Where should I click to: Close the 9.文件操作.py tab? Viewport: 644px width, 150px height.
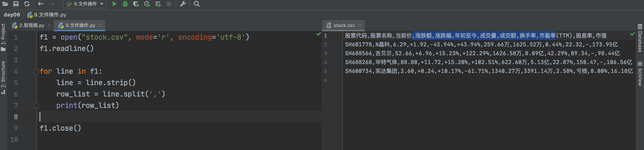[x=100, y=25]
